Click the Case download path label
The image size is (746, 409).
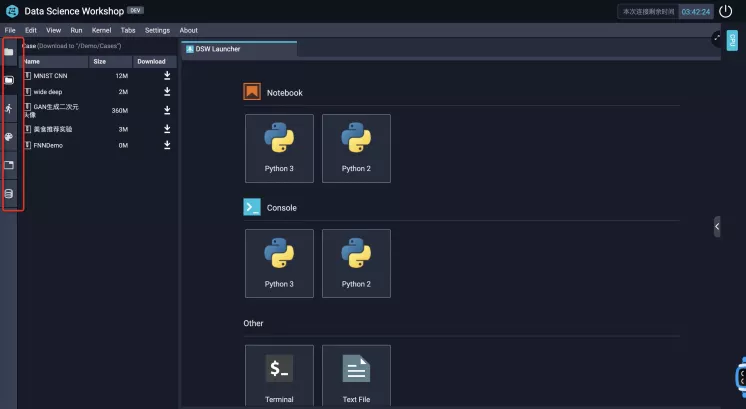point(71,46)
